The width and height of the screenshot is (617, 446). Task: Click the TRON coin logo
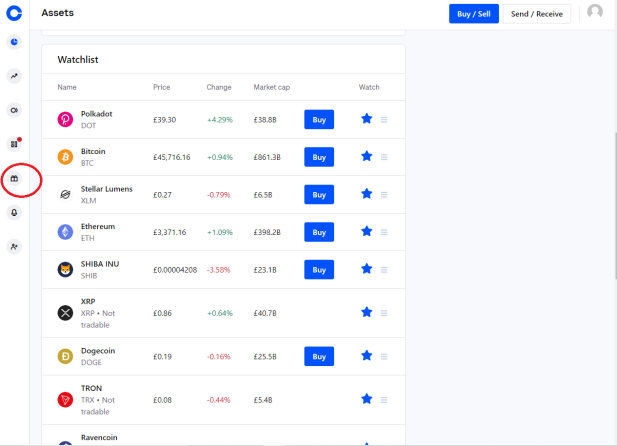click(65, 400)
